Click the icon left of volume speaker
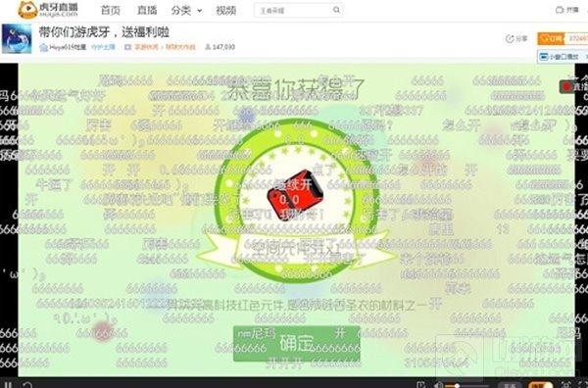Image resolution: width=588 pixels, height=388 pixels. coord(421,385)
